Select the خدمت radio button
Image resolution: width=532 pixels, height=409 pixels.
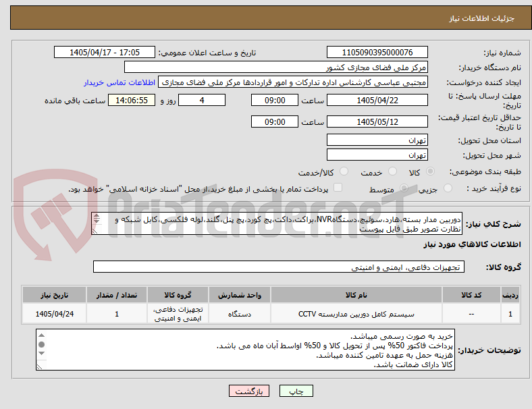point(392,171)
